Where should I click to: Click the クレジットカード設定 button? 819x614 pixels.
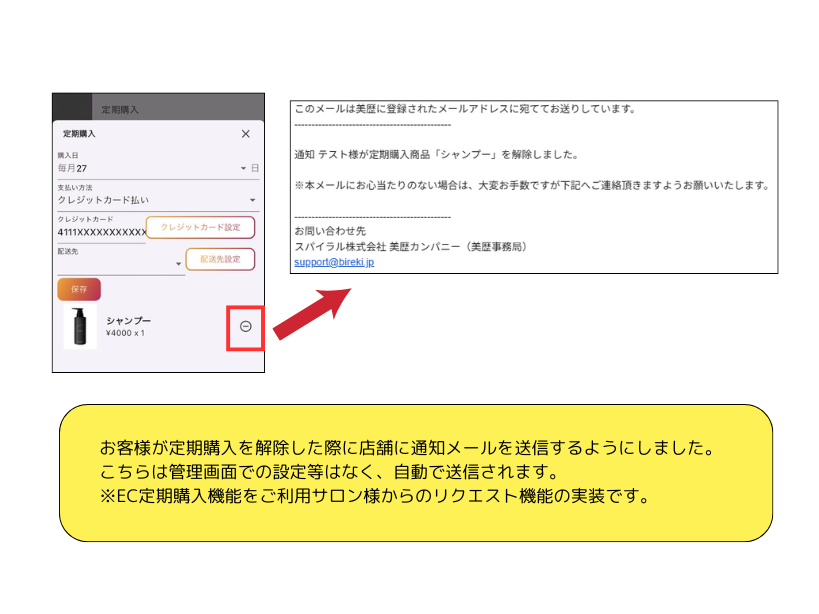(201, 227)
